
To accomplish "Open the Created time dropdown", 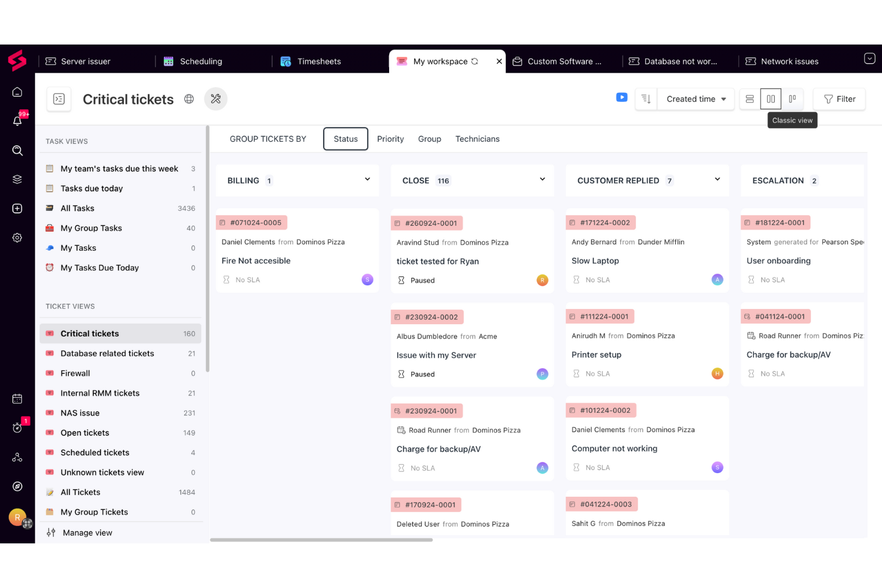I will 695,99.
